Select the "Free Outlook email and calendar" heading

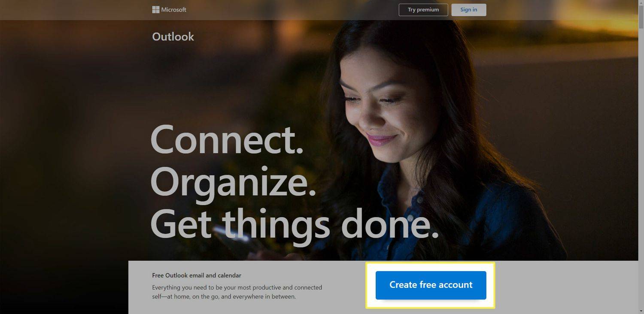(197, 275)
